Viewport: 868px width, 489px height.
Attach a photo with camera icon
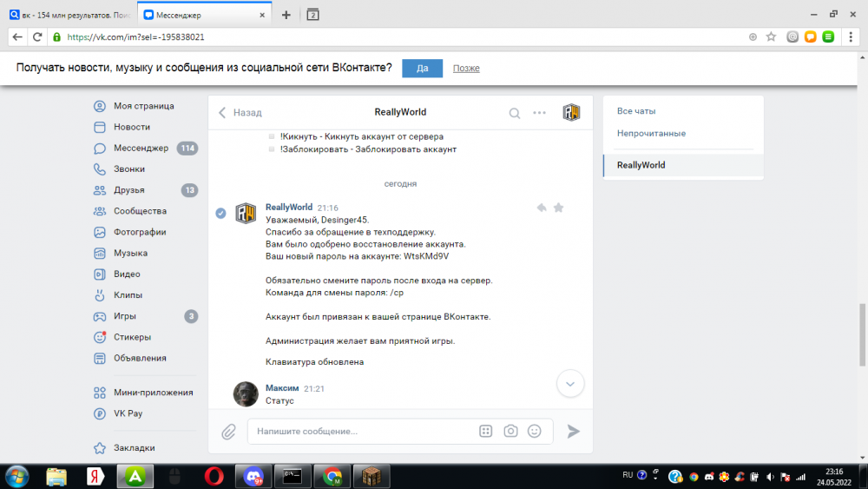pos(510,431)
